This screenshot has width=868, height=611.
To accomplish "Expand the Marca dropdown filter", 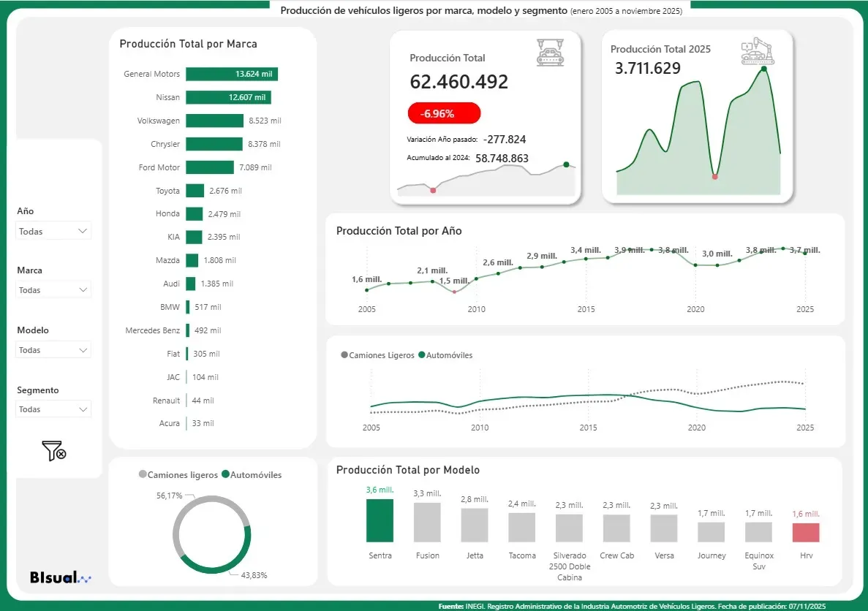I will click(53, 290).
